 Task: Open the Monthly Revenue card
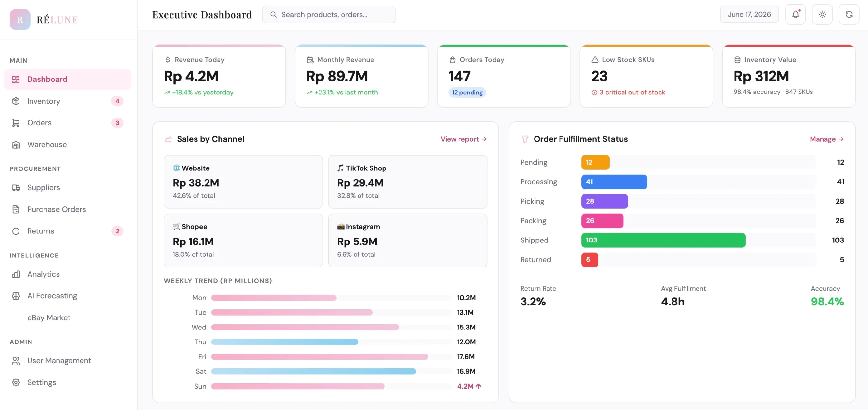[x=361, y=77]
